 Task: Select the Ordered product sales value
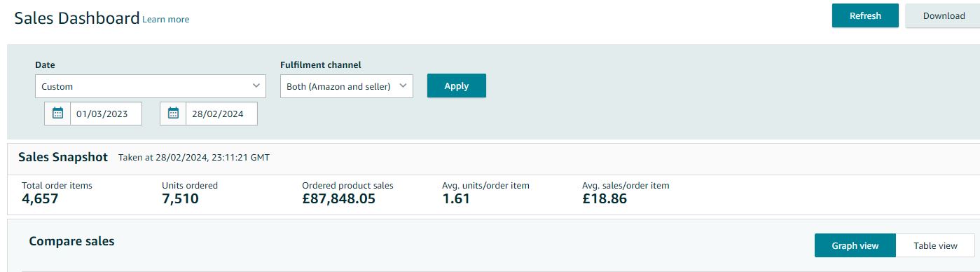[x=339, y=199]
